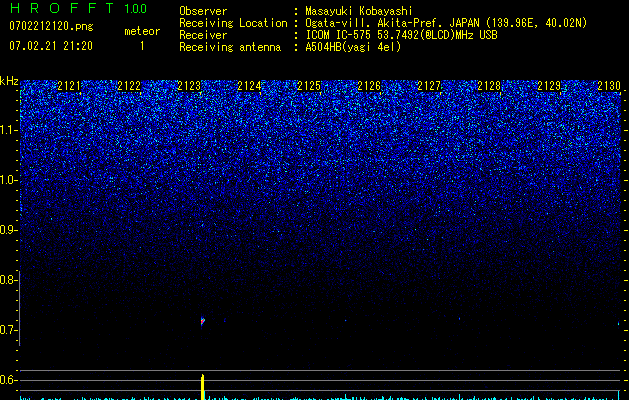Image resolution: width=629 pixels, height=400 pixels.
Task: Click the Observer name Masayuki Kobayashi
Action: coord(359,11)
